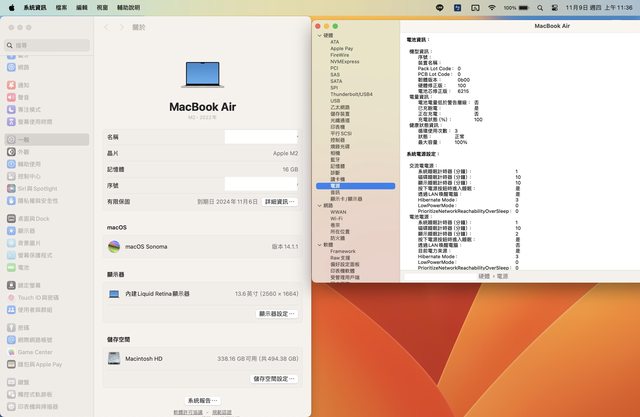The width and height of the screenshot is (640, 417).
Task: Click the 系統報告 (System Report) button
Action: [202, 400]
